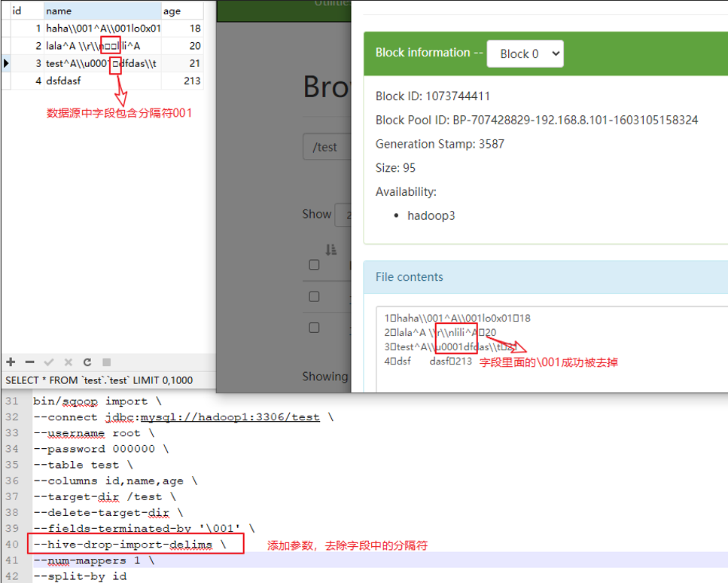Click the --password 000000 line
Viewport: 728px width, 583px height.
coord(101,449)
